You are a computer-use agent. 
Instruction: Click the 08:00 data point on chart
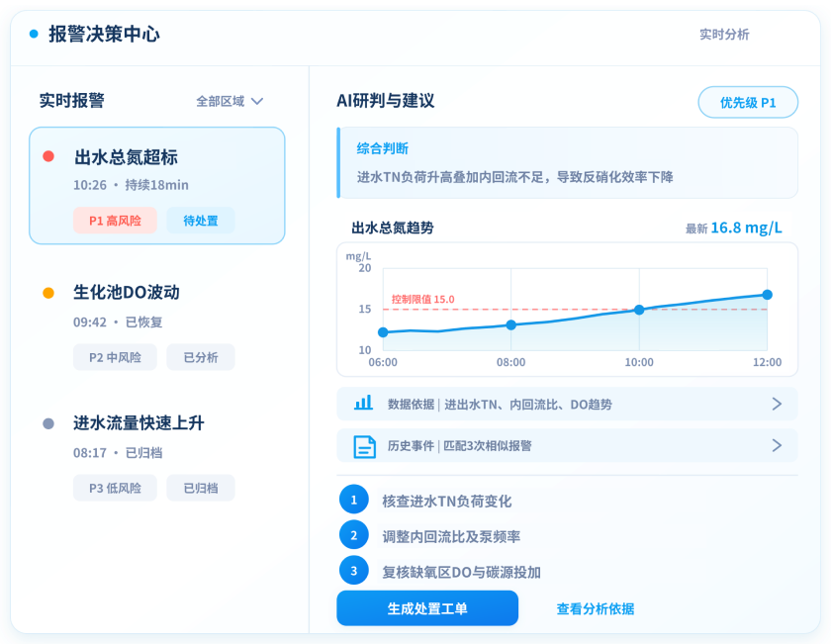(510, 324)
